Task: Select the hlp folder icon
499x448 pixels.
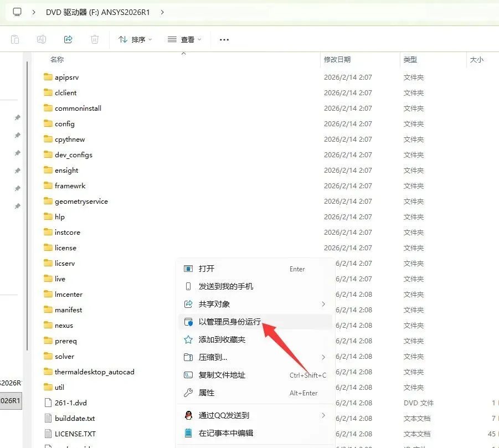Action: click(x=48, y=217)
